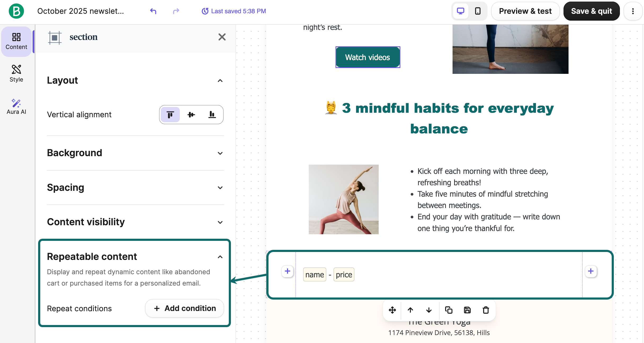Delete section with the trash icon
The width and height of the screenshot is (644, 343).
(486, 310)
